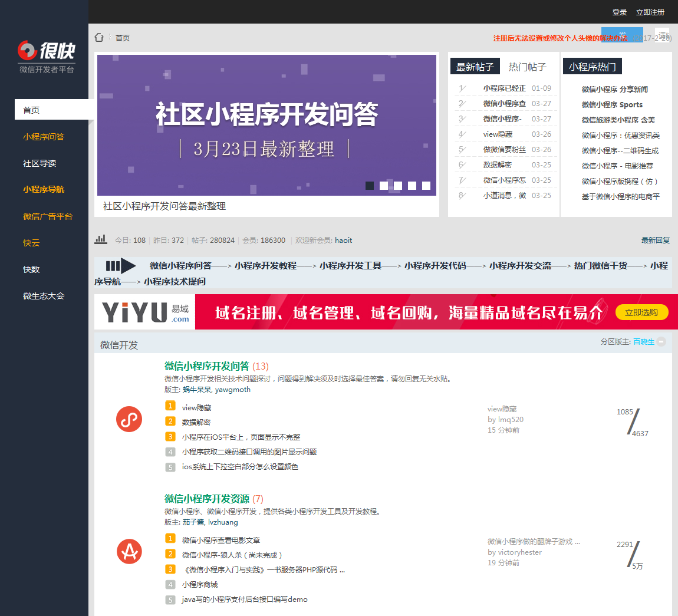Select the 小程序热门 tab
678x616 pixels.
[592, 67]
